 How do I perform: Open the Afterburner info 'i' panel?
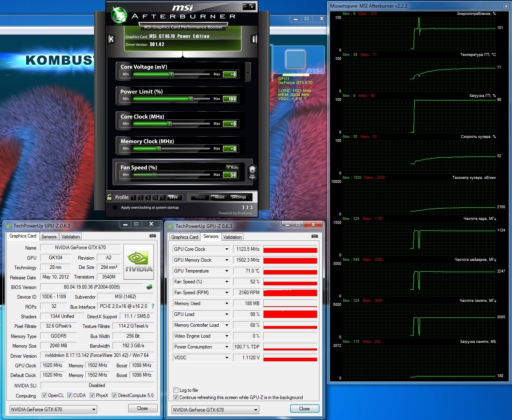pos(254,39)
